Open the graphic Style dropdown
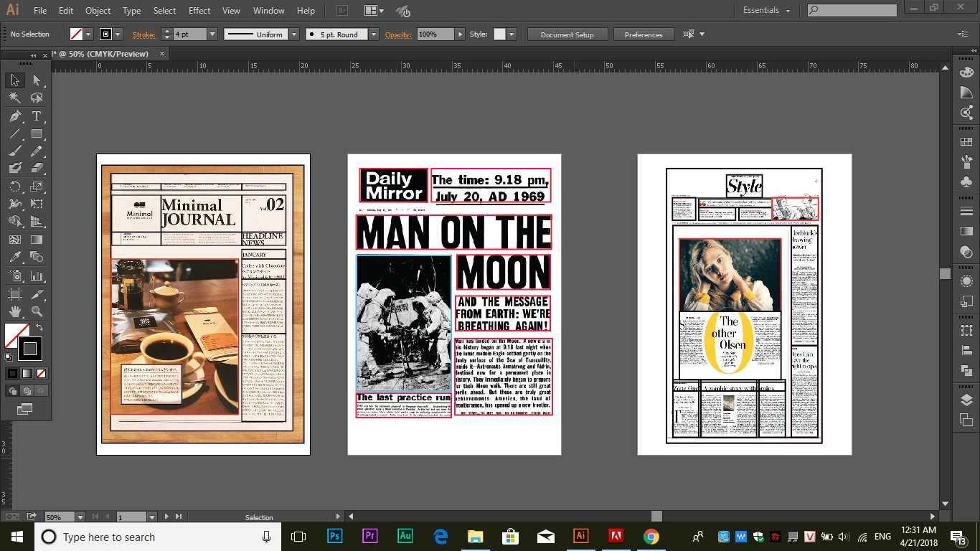 point(511,34)
